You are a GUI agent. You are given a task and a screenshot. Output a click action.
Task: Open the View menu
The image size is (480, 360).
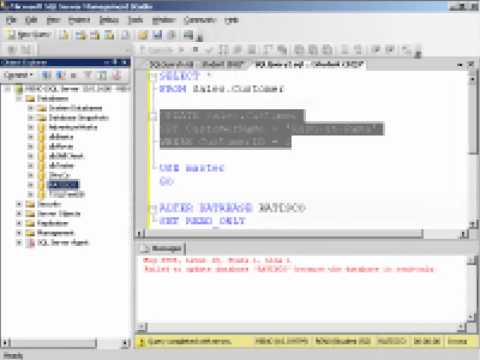53,20
